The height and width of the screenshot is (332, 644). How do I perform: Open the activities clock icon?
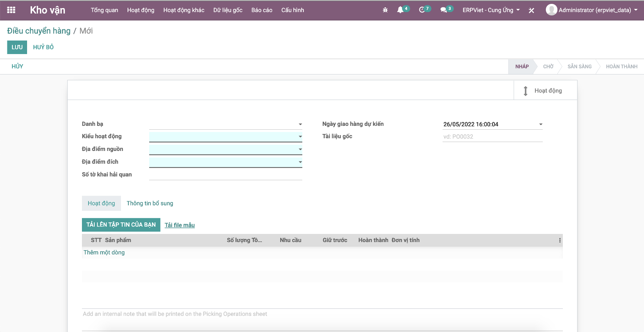pyautogui.click(x=422, y=10)
